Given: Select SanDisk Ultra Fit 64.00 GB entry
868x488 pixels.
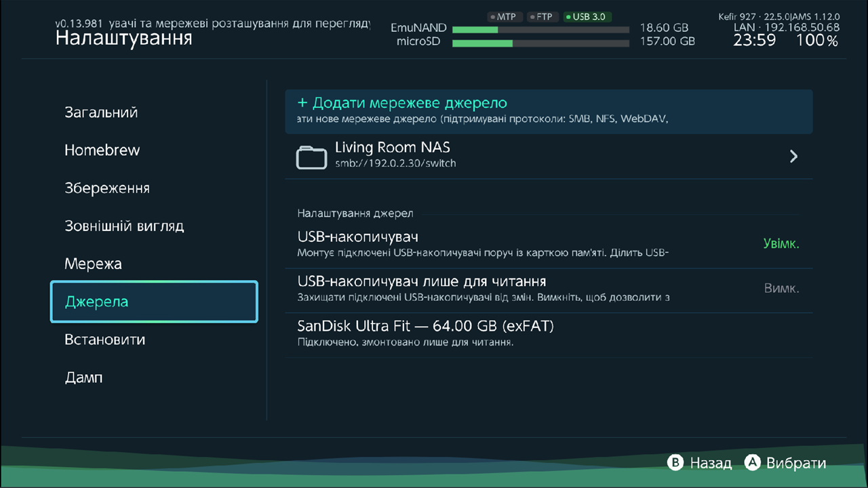Looking at the screenshot, I should click(549, 335).
